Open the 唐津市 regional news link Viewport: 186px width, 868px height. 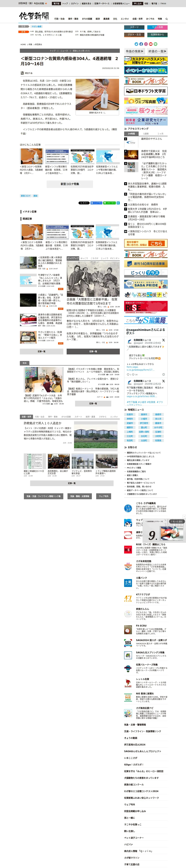coord(144,415)
